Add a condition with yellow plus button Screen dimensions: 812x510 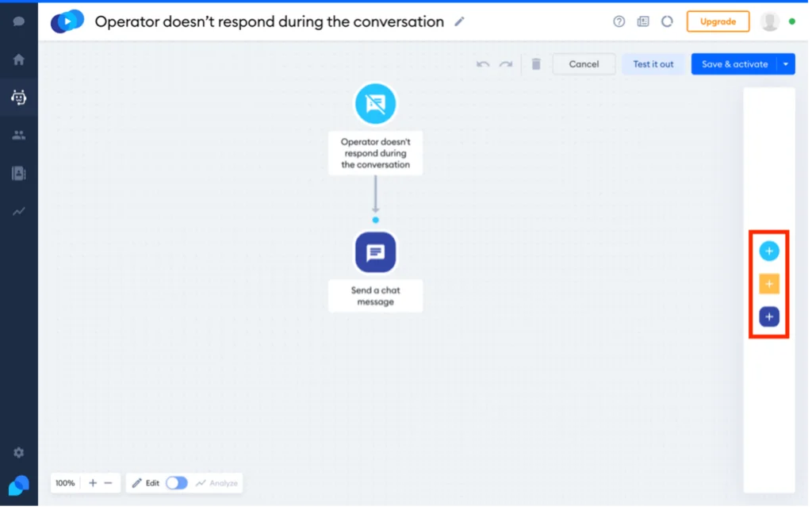click(x=770, y=285)
